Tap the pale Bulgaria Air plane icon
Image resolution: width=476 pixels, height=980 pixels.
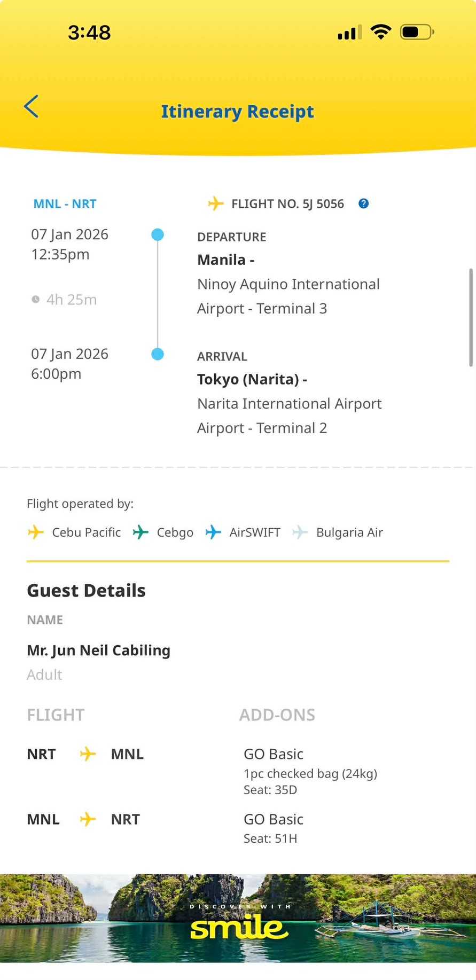click(x=300, y=532)
